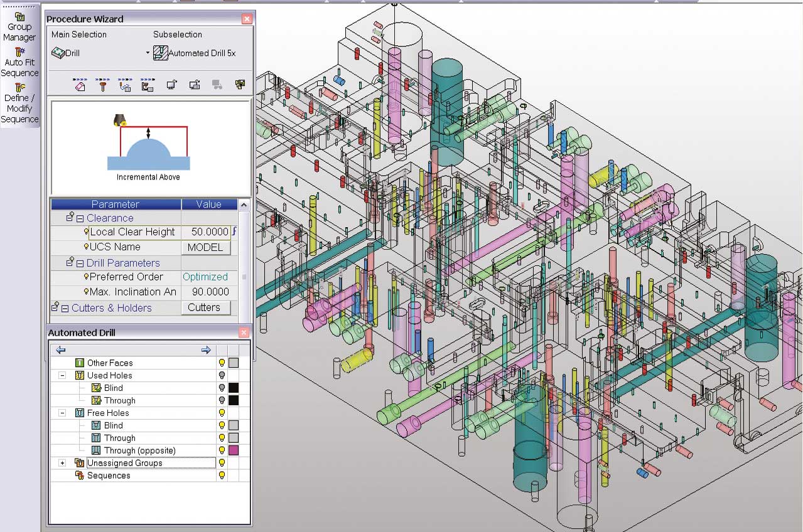Image resolution: width=803 pixels, height=532 pixels.
Task: Expand the Unassigned Groups node
Action: tap(62, 463)
